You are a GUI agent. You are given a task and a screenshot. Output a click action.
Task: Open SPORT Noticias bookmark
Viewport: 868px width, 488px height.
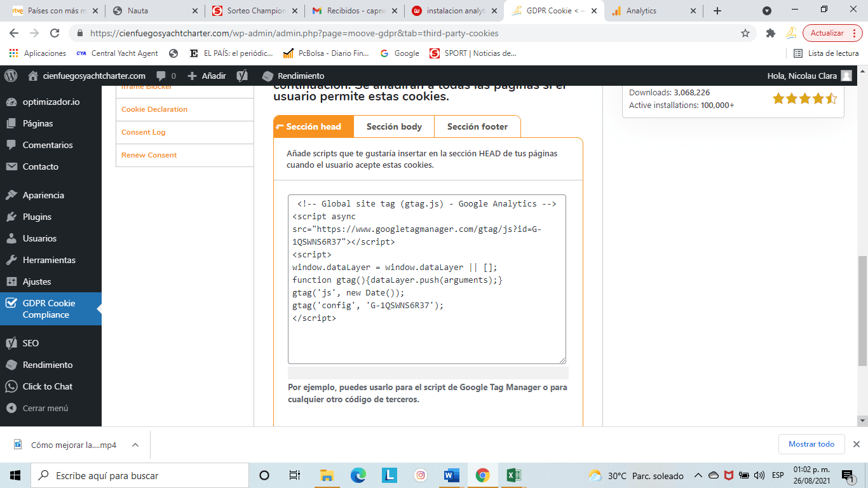coord(473,53)
